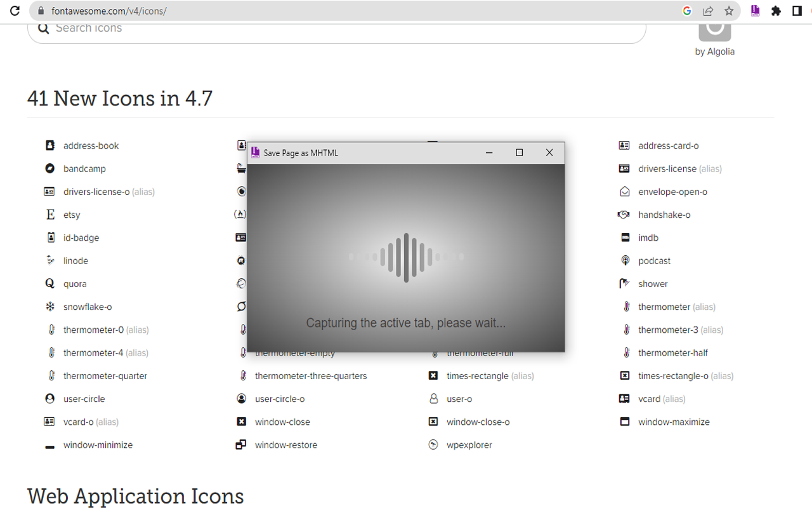Open the thermometer-0 alias link
The height and width of the screenshot is (508, 812).
[106, 330]
